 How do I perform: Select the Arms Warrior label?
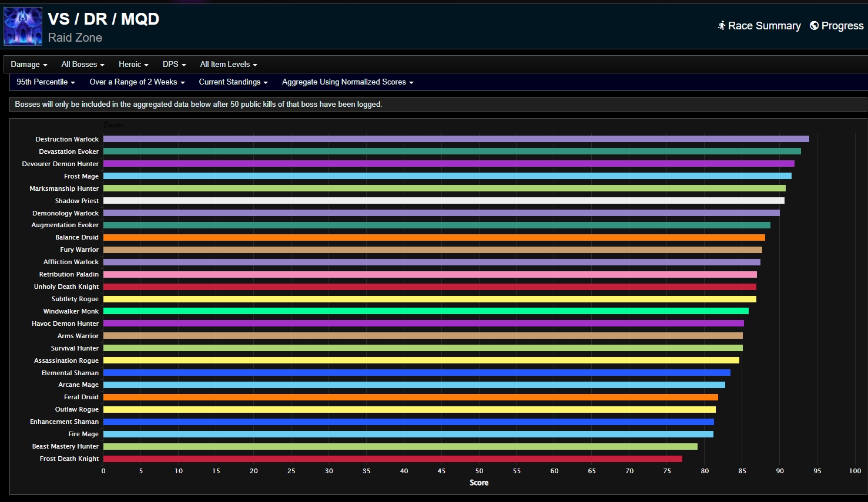pyautogui.click(x=78, y=336)
